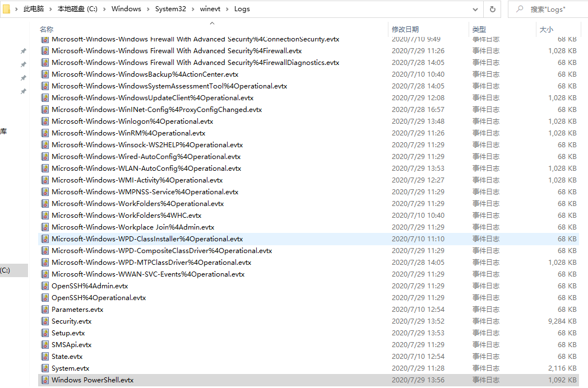Click the event log icon beside State.evtx
This screenshot has width=588, height=388.
coord(45,356)
